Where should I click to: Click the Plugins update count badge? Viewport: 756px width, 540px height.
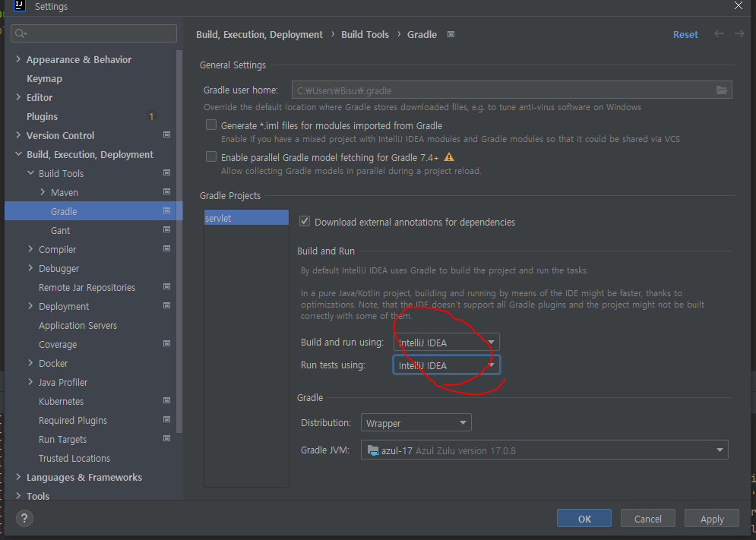(x=151, y=116)
